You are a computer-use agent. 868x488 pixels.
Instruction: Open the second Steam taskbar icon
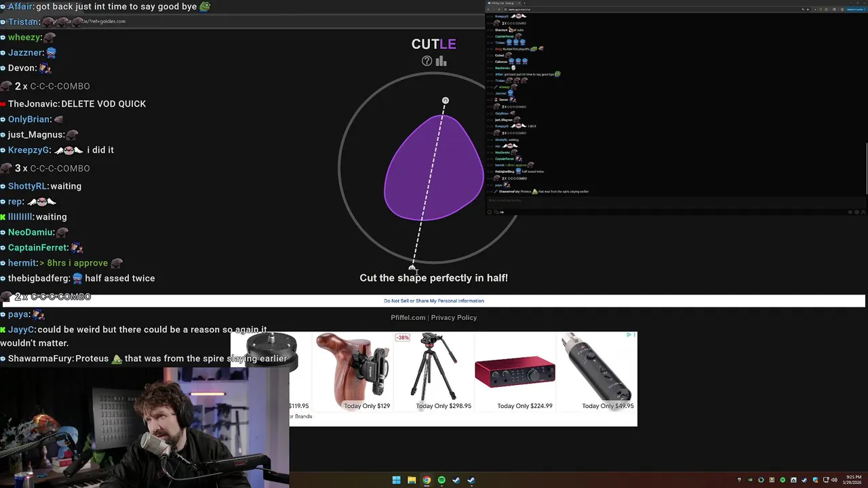(471, 481)
